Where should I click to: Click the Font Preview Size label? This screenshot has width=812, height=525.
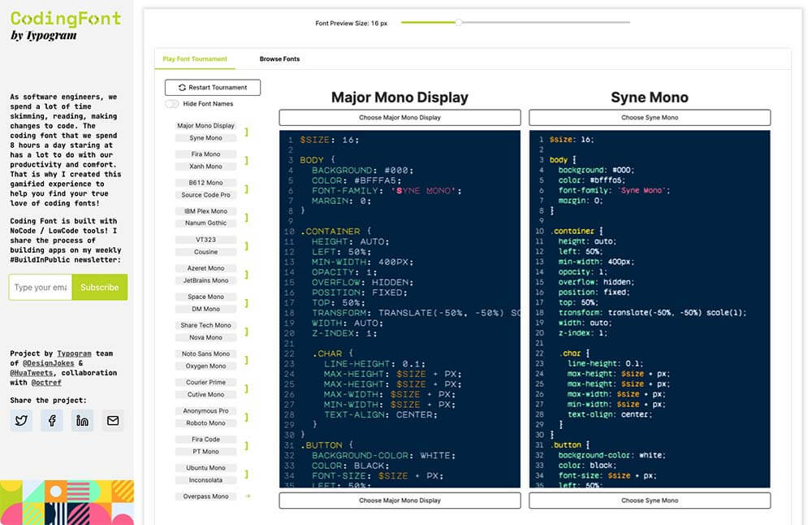(x=351, y=24)
